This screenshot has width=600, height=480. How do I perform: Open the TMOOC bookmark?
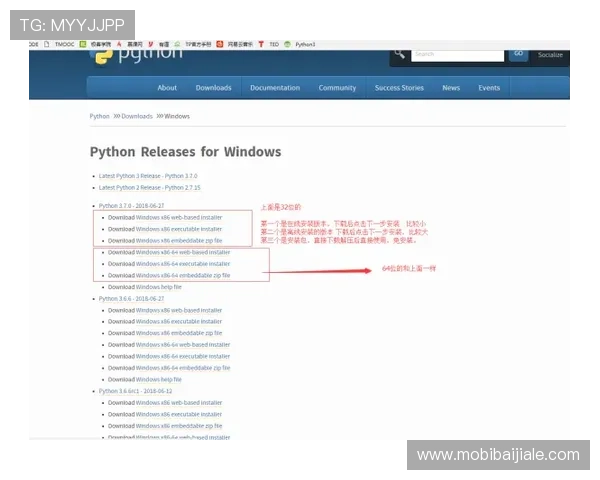click(64, 44)
